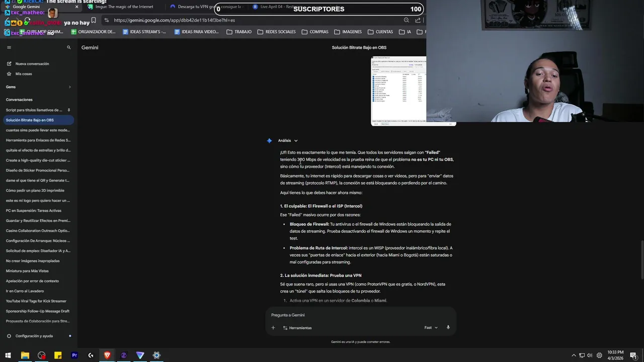644x362 pixels.
Task: Click the Configuración y ayuda gear icon
Action: [9, 336]
